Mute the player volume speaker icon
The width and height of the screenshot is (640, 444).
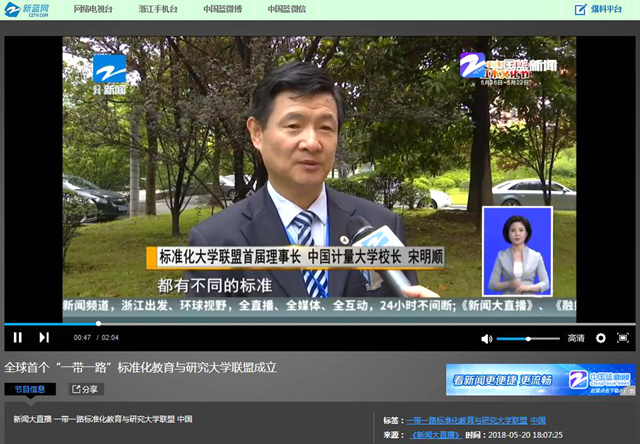487,338
